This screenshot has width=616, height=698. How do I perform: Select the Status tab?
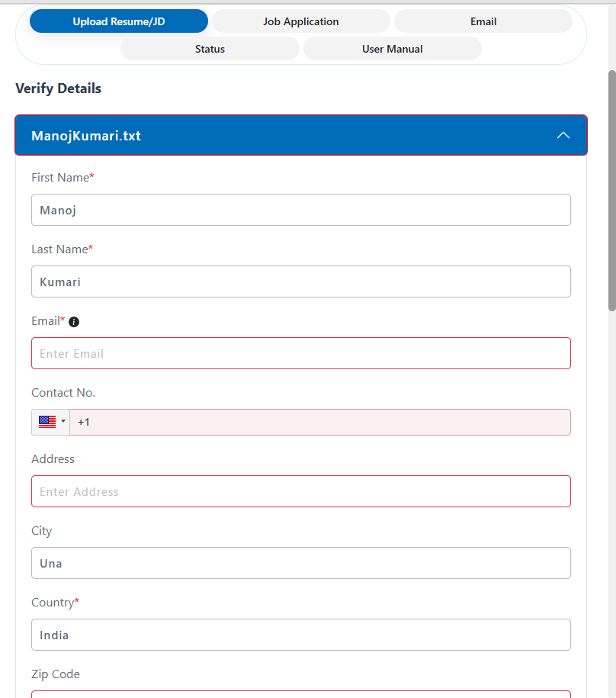coord(210,49)
